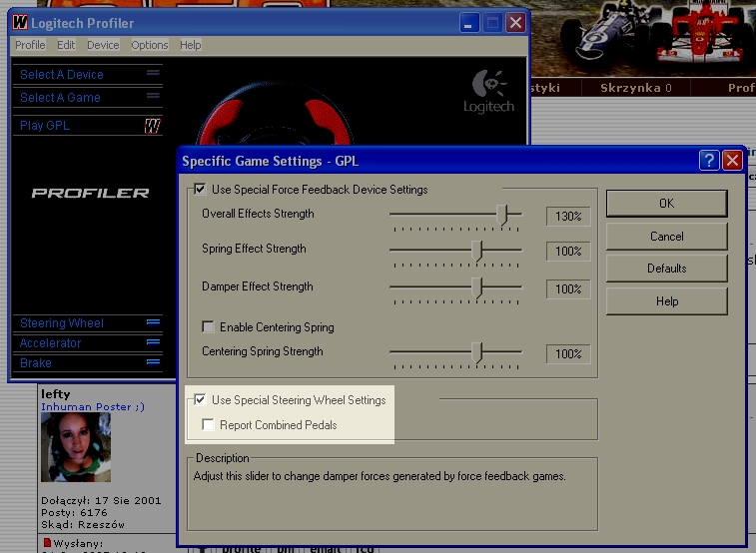Open the Edit menu
756x553 pixels.
(66, 45)
